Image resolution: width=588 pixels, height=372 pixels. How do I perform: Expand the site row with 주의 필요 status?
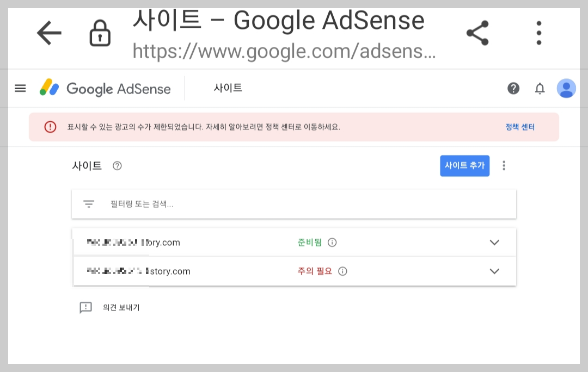(494, 271)
